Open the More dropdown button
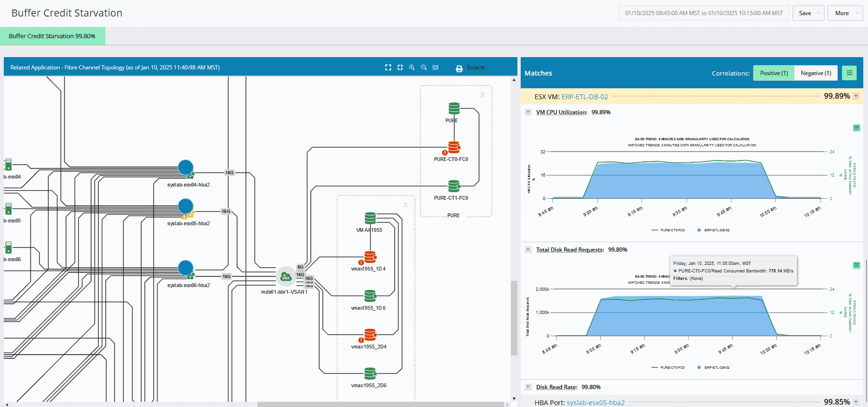This screenshot has height=407, width=868. tap(845, 13)
